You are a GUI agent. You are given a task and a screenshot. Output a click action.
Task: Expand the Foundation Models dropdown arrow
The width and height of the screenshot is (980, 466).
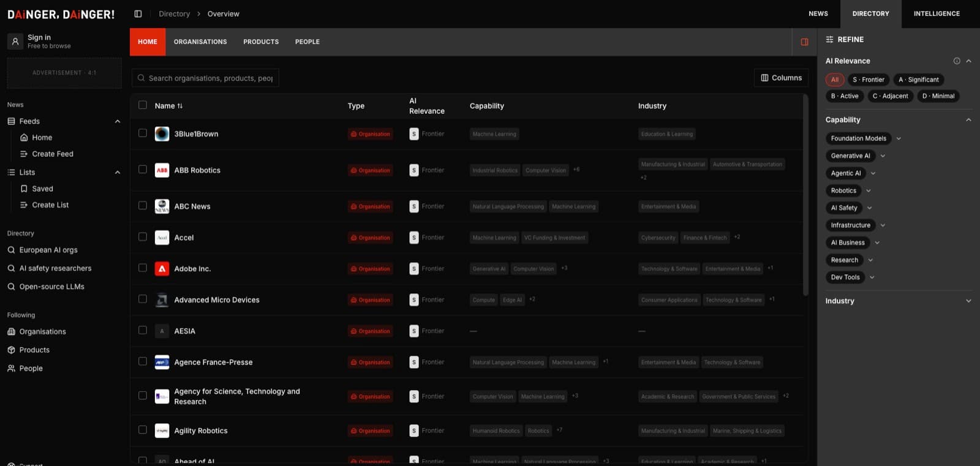pyautogui.click(x=899, y=138)
